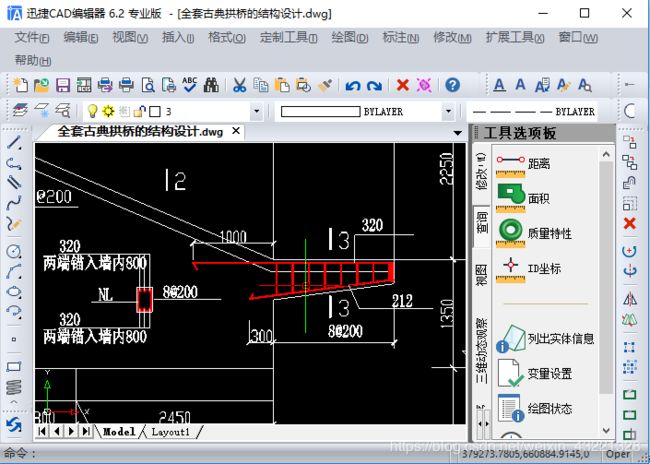Click print preview magnifier icon

point(148,85)
